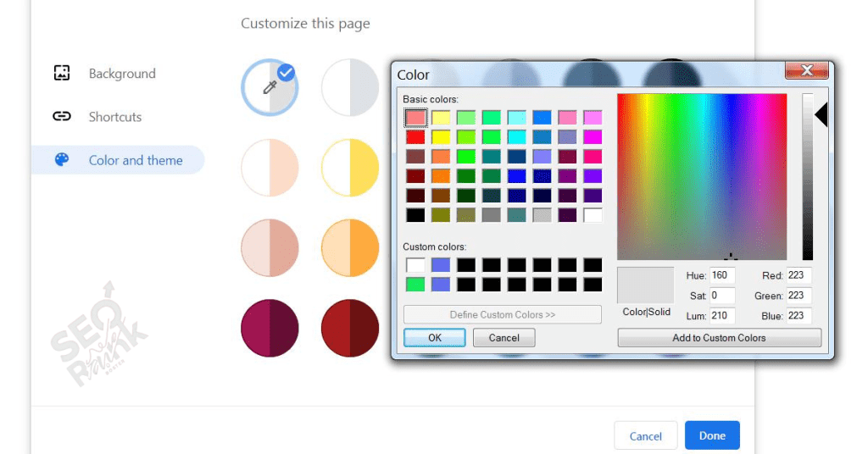The width and height of the screenshot is (868, 454).
Task: Click the Define Custom Colors button
Action: 502,314
